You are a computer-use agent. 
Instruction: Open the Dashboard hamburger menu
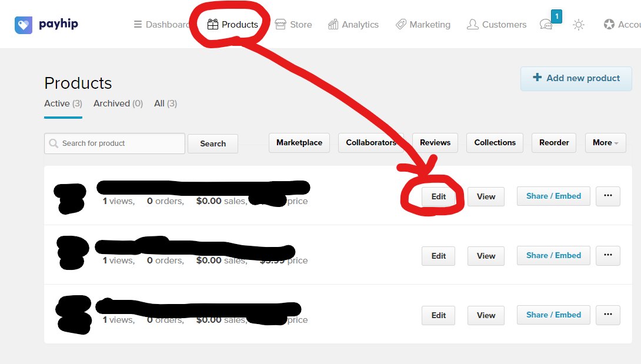(161, 25)
